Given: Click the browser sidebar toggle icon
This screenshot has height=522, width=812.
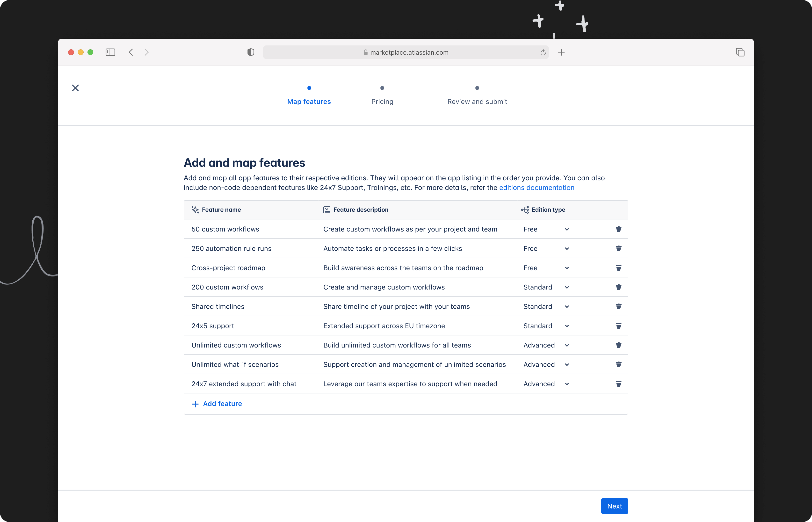Looking at the screenshot, I should pos(110,52).
